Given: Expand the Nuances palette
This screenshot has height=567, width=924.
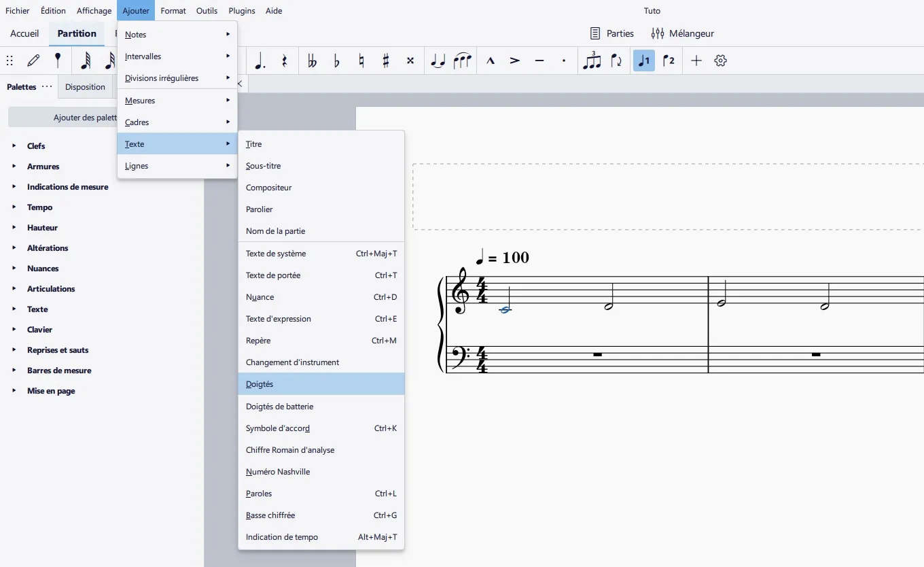Looking at the screenshot, I should (43, 269).
